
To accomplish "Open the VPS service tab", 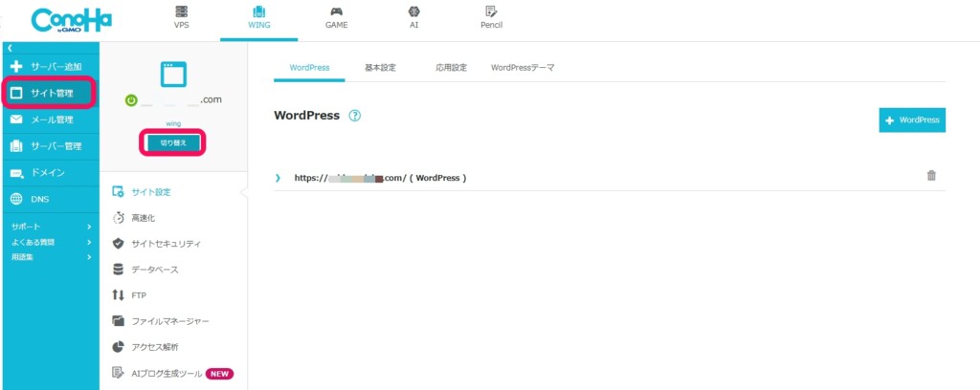I will (x=181, y=17).
